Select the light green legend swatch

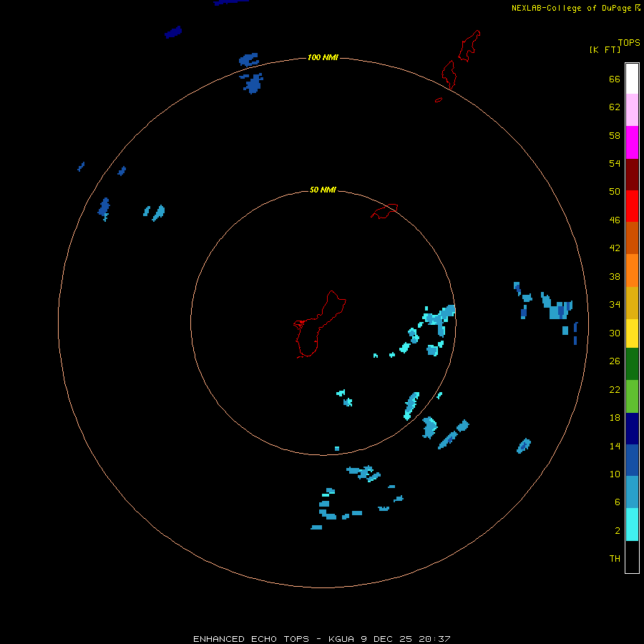[632, 396]
